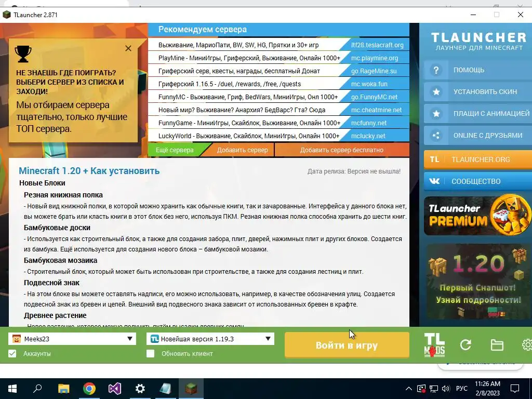Image resolution: width=532 pixels, height=399 pixels.
Task: Click Meeks23 account avatar head icon
Action: point(16,339)
